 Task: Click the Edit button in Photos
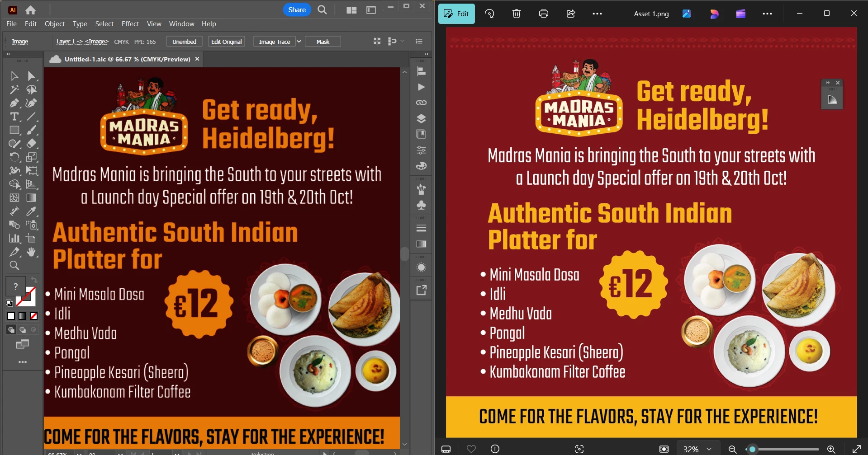tap(457, 14)
